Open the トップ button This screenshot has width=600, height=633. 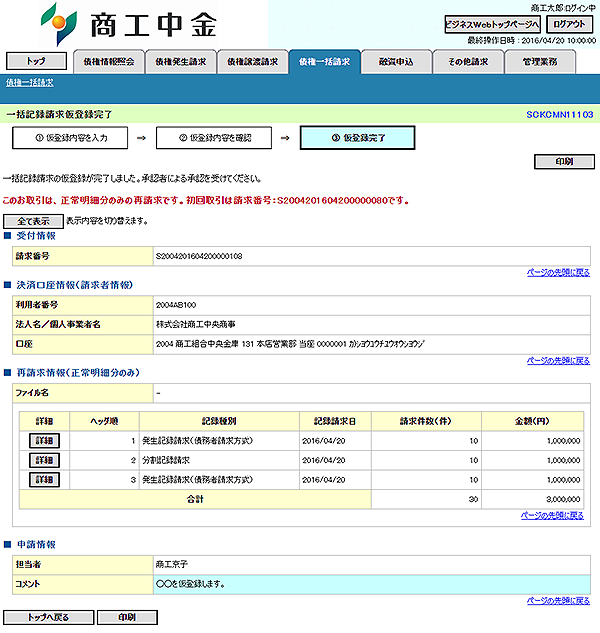36,61
